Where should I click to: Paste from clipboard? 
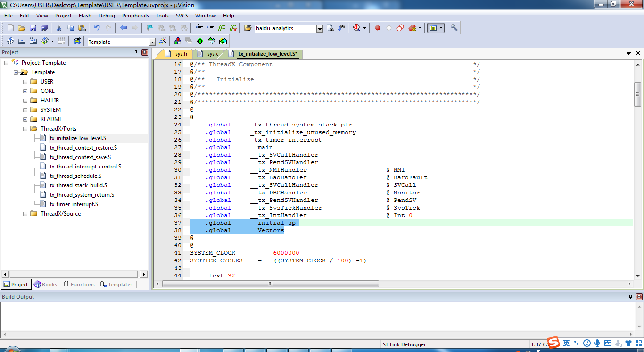point(82,28)
